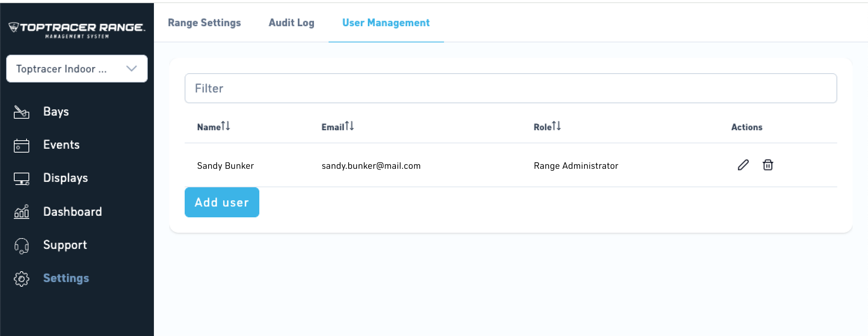Open Events calendar icon

[x=22, y=145]
